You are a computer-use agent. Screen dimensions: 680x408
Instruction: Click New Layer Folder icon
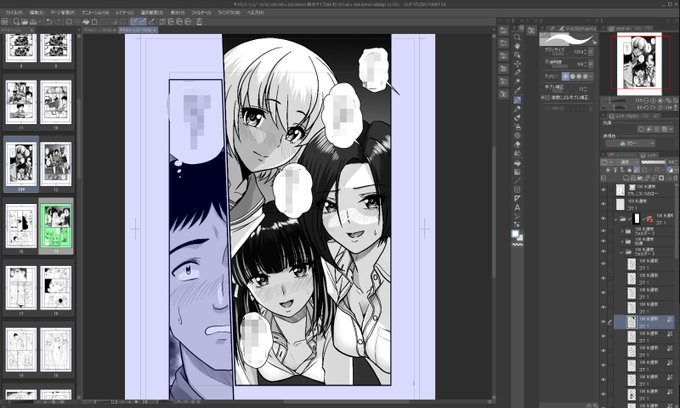[x=639, y=178]
